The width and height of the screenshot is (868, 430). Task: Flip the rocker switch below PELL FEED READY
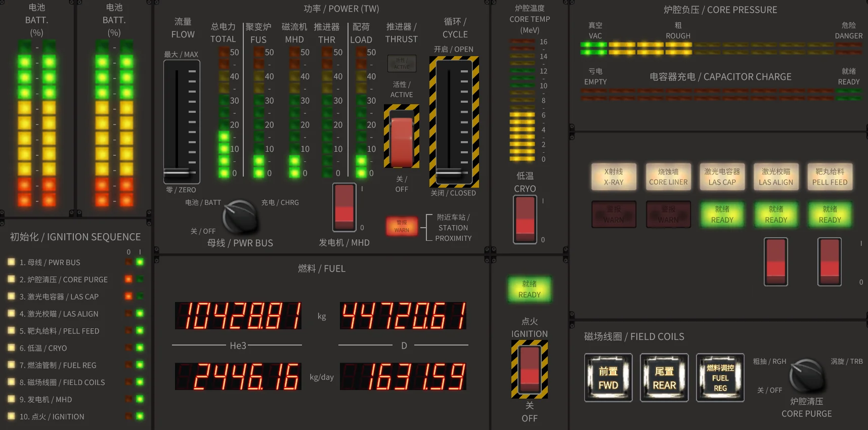click(x=830, y=262)
